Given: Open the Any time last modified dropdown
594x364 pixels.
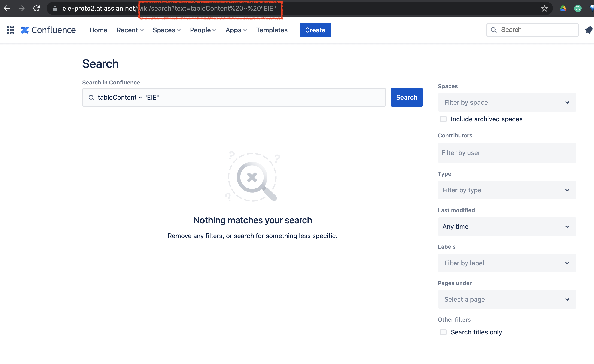Looking at the screenshot, I should point(507,227).
